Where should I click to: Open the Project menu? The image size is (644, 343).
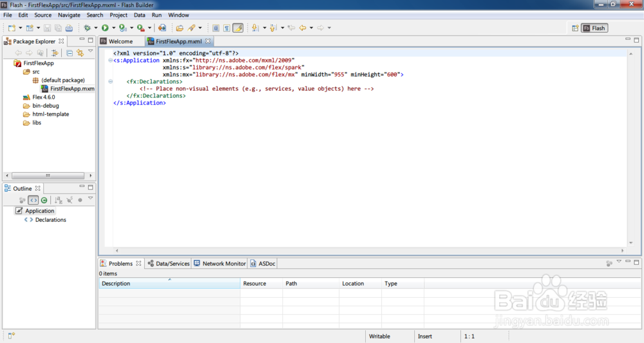118,15
